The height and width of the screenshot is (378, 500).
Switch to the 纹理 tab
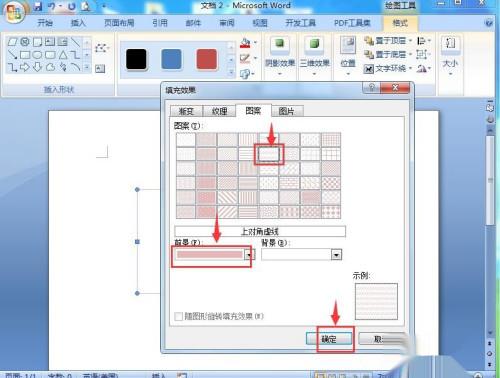220,111
